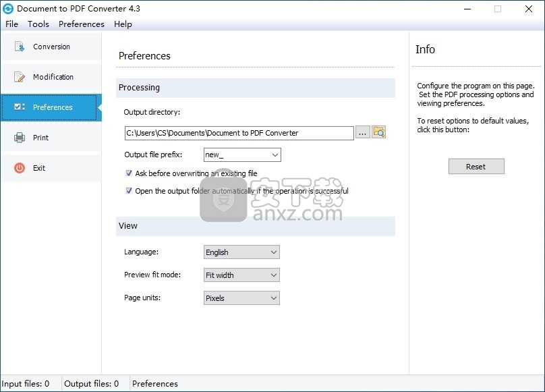Toggle Open the output folder automatically checkbox
545x392 pixels.
pyautogui.click(x=129, y=191)
